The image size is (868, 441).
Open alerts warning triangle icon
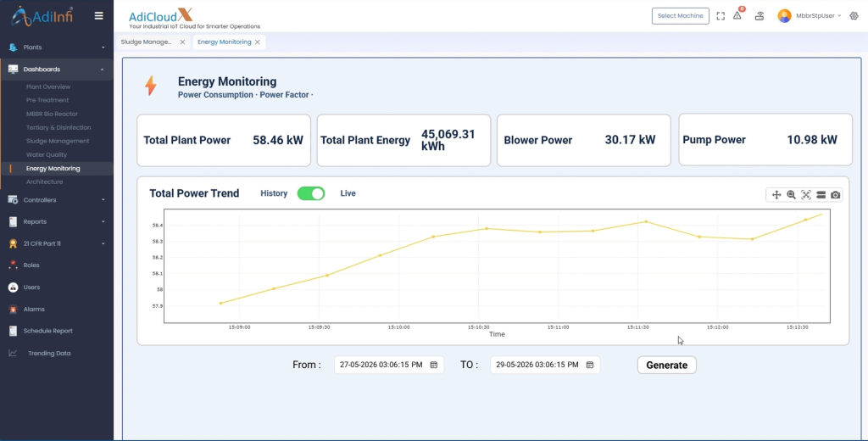737,15
